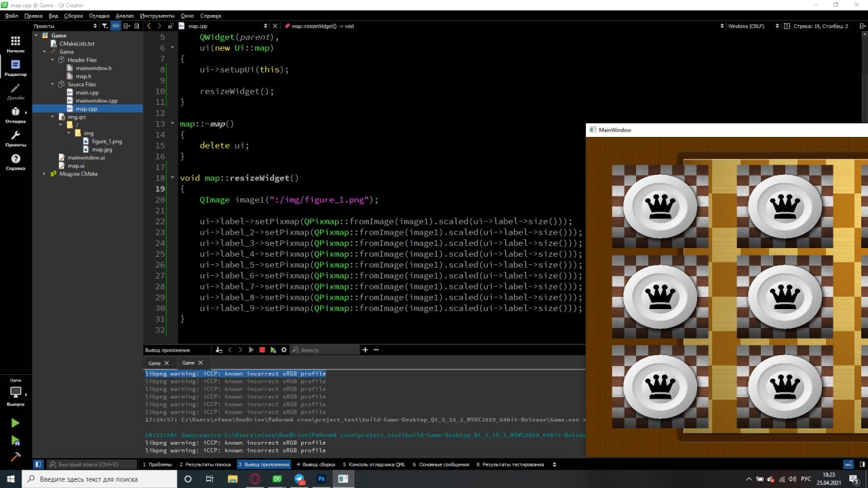Viewport: 868px width, 488px height.
Task: Toggle the left sidebar visibility button
Action: pos(38,464)
